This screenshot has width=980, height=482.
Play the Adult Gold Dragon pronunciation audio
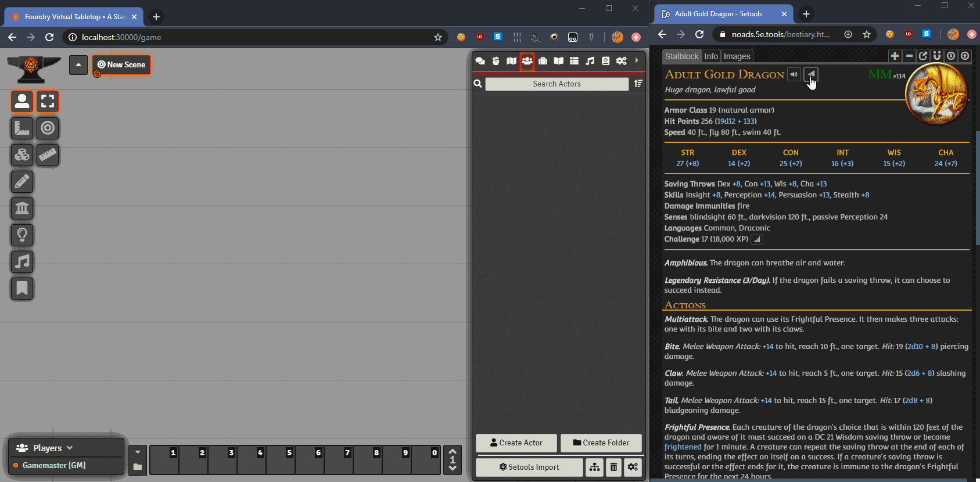[x=794, y=74]
